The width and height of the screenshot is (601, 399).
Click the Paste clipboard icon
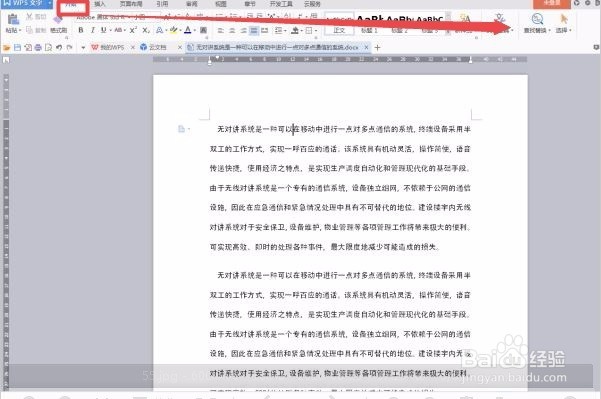[x=13, y=18]
